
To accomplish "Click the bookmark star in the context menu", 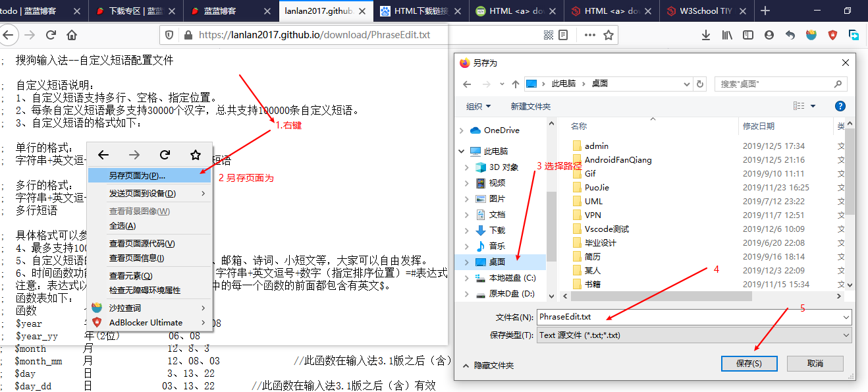I will pyautogui.click(x=196, y=155).
